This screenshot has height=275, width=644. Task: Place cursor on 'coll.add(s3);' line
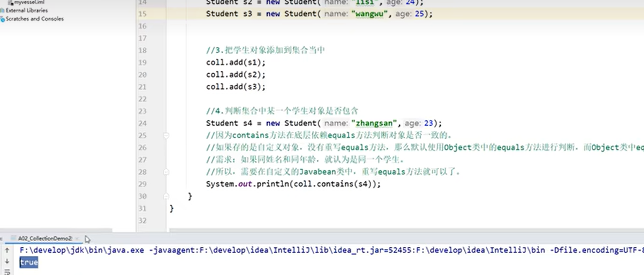pyautogui.click(x=236, y=87)
